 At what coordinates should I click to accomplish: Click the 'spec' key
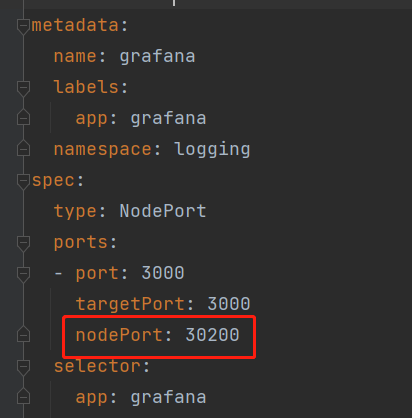(x=53, y=181)
